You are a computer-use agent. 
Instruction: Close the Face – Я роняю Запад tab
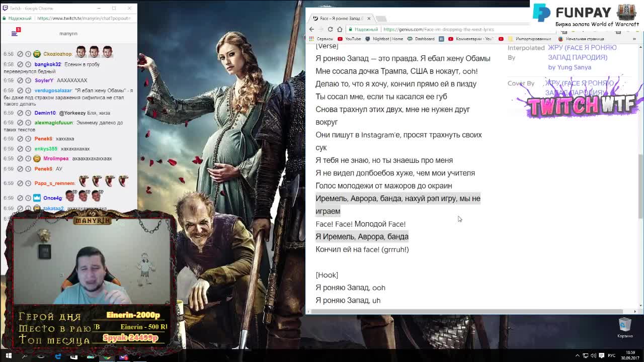[x=369, y=19]
